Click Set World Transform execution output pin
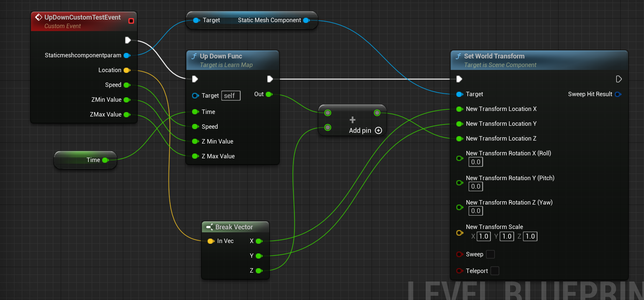Viewport: 644px width, 300px height. [618, 79]
